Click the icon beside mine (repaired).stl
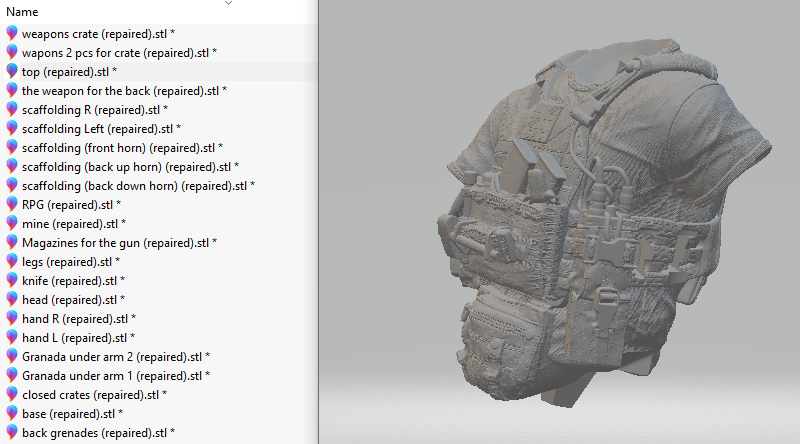This screenshot has width=800, height=444. (x=12, y=223)
